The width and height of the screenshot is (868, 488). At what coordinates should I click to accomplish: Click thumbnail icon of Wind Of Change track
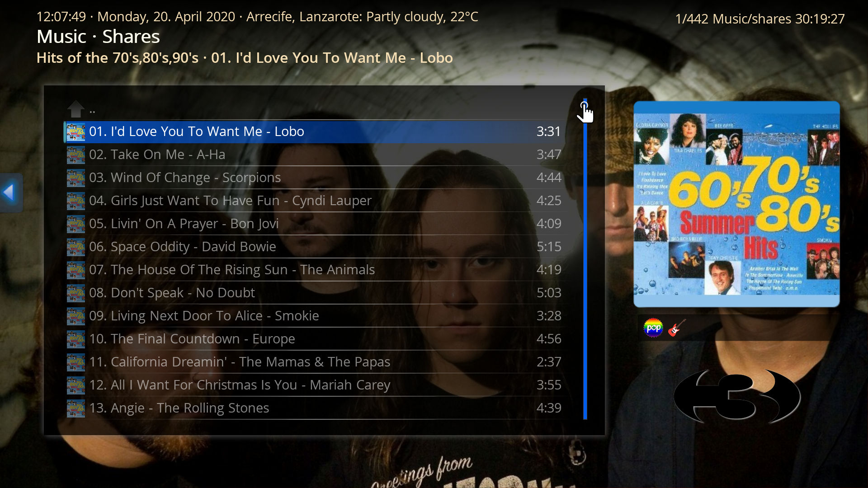75,178
